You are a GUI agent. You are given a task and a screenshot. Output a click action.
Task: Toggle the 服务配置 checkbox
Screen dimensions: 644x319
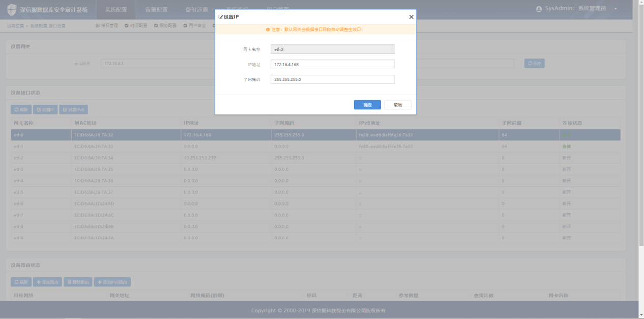coord(156,25)
